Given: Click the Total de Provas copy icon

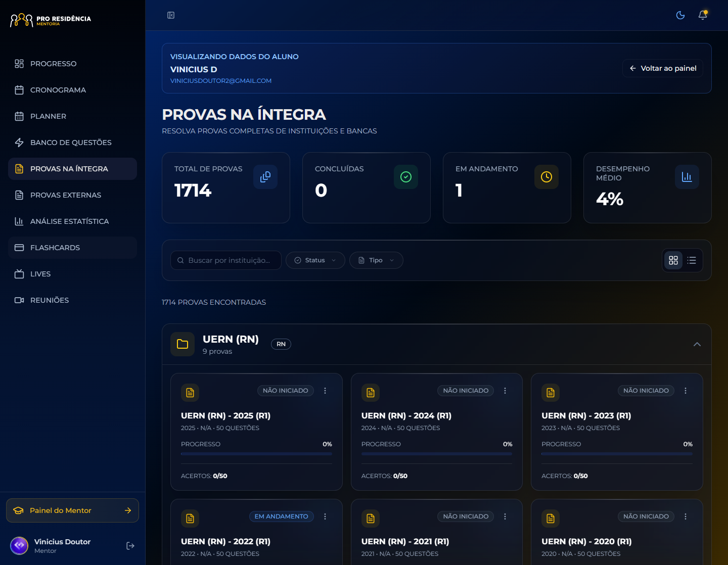Looking at the screenshot, I should [x=265, y=177].
